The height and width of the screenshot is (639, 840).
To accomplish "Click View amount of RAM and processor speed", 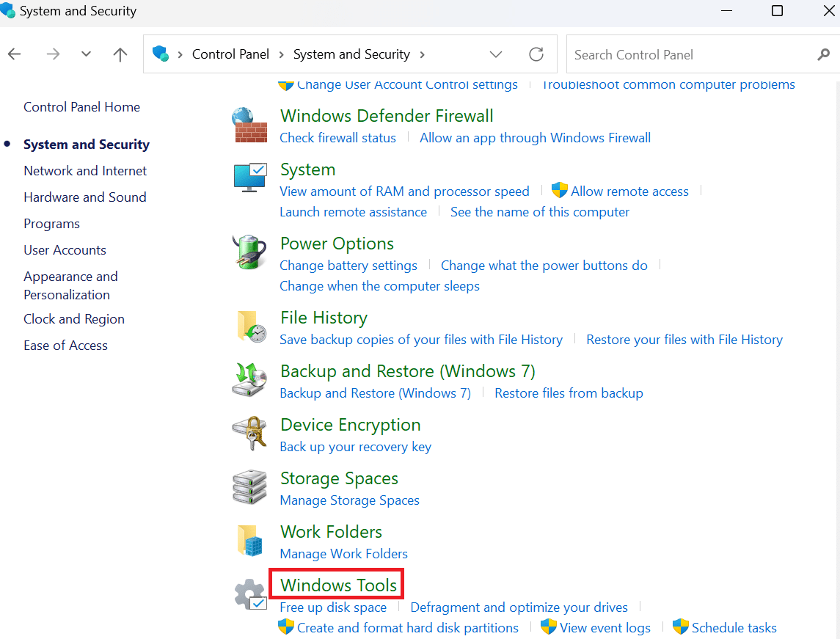I will tap(404, 191).
